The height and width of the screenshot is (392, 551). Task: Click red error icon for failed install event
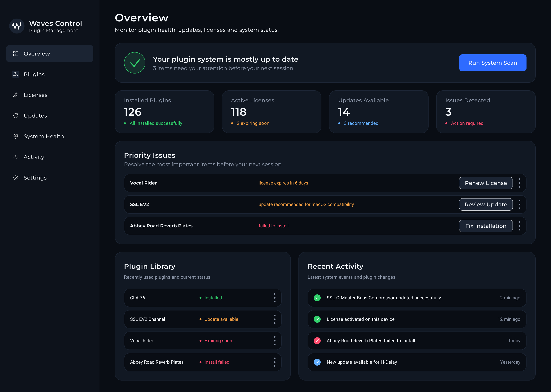[x=317, y=341]
